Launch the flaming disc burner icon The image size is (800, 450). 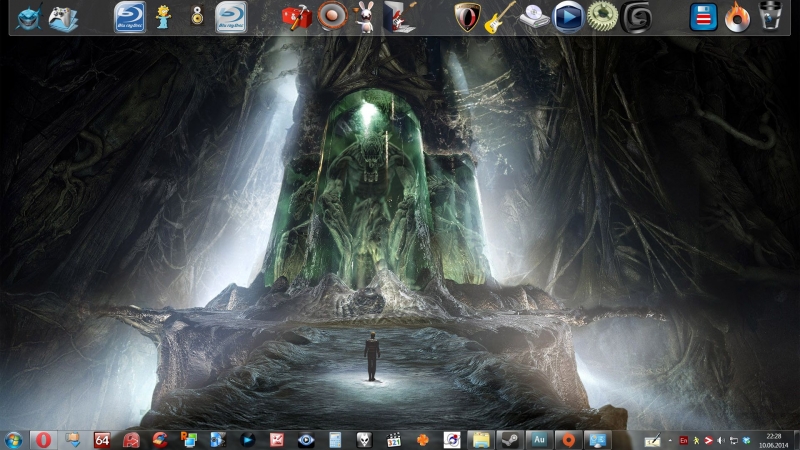click(737, 17)
